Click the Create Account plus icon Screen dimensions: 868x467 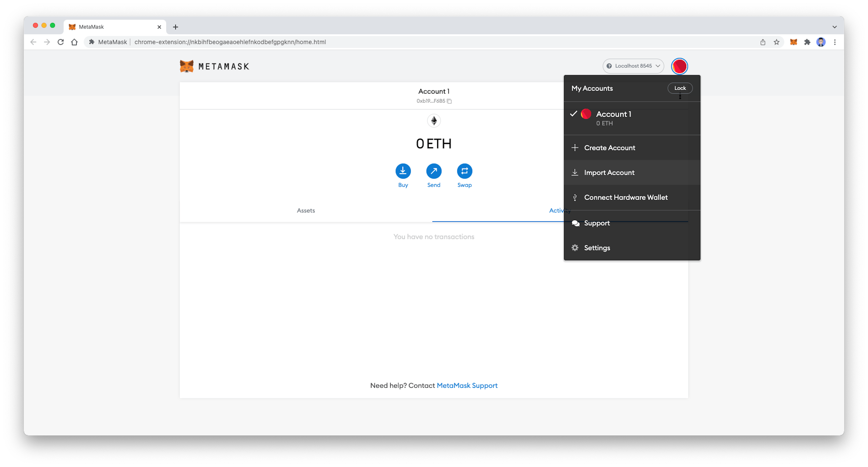click(575, 147)
